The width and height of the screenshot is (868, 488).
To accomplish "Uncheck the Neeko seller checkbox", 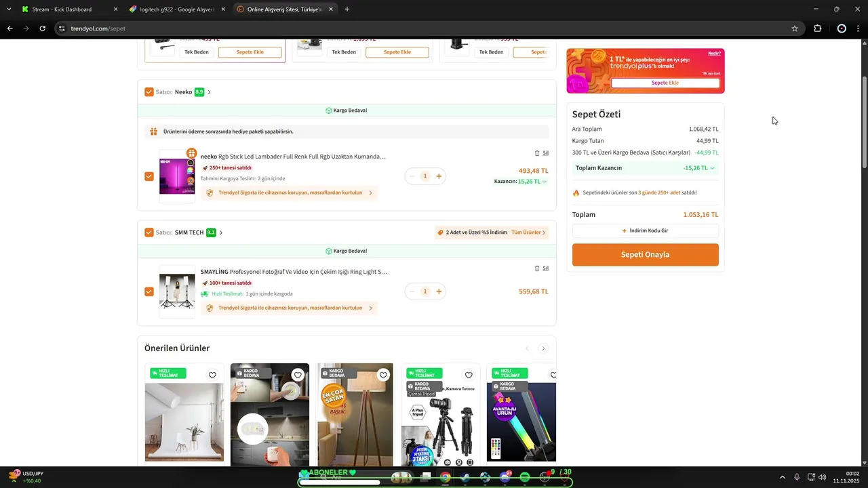I will point(149,92).
